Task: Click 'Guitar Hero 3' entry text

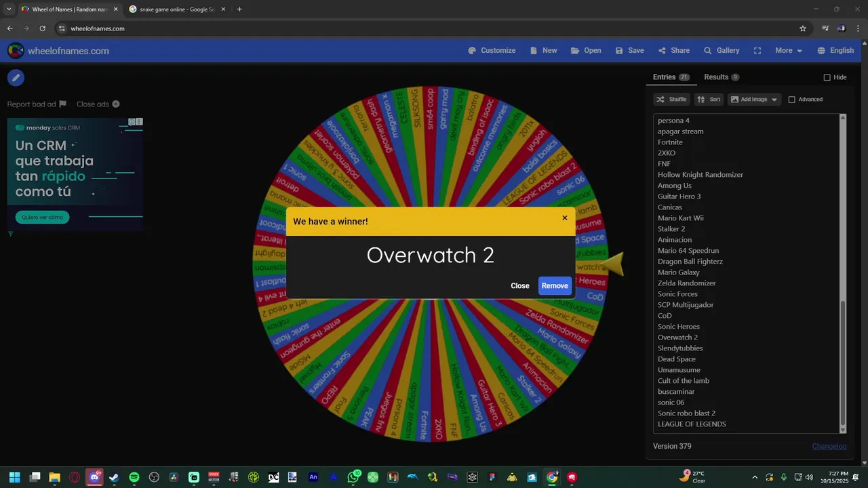Action: tap(679, 197)
